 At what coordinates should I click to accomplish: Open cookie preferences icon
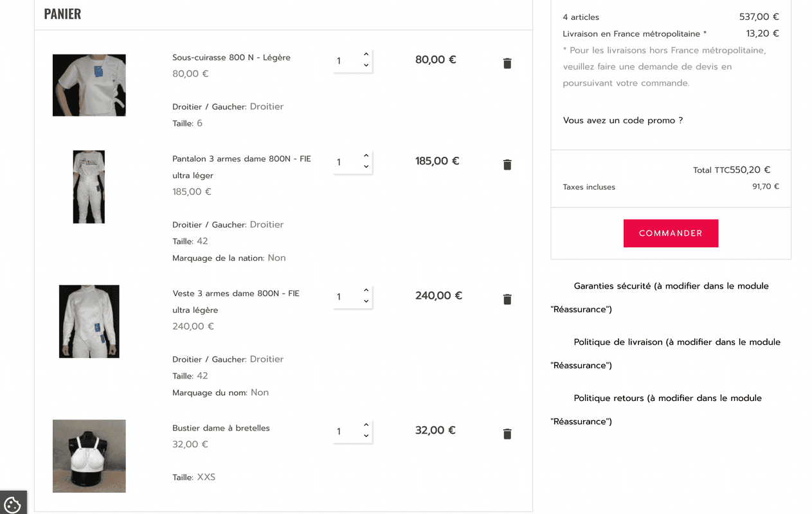coord(12,504)
